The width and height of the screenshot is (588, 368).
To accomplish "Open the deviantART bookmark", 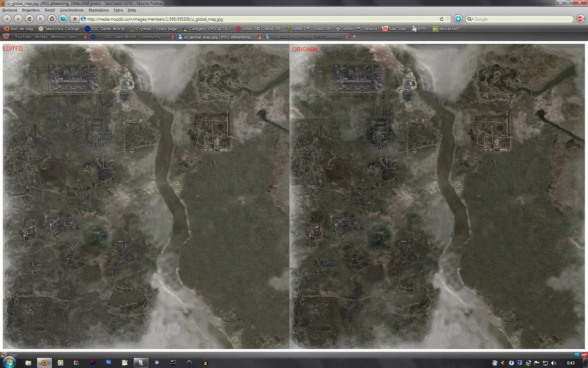I will pyautogui.click(x=447, y=29).
